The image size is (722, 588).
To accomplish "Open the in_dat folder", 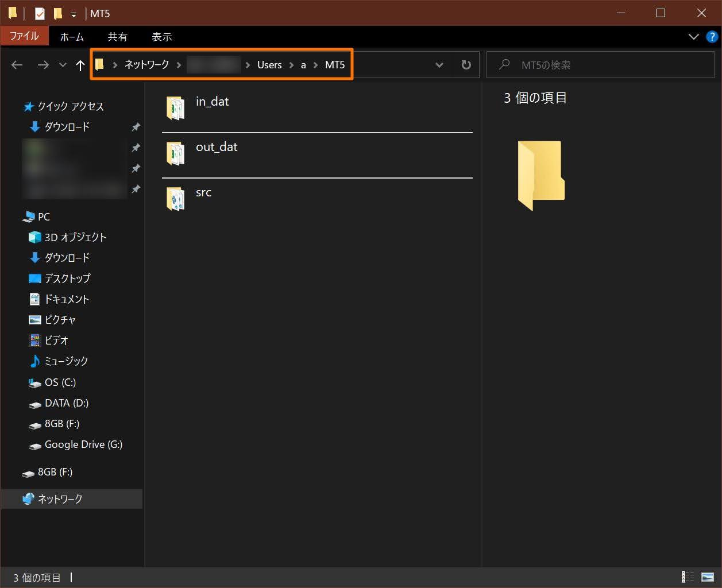I will click(x=212, y=102).
